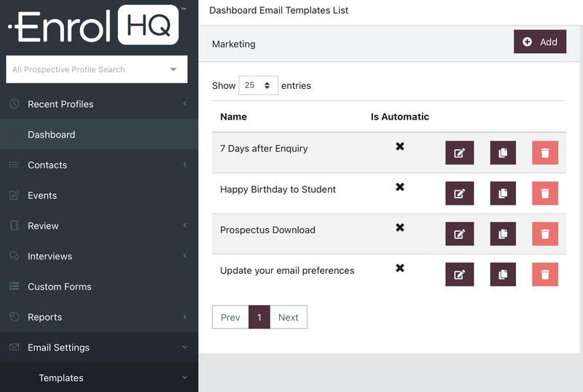
Task: Go to the Next page of results
Action: [x=289, y=318]
